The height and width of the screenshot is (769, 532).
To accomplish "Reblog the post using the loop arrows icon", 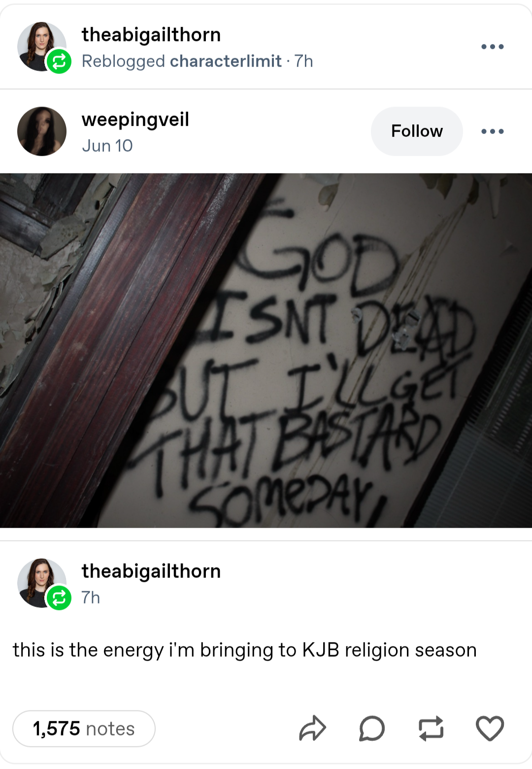I will [x=431, y=728].
